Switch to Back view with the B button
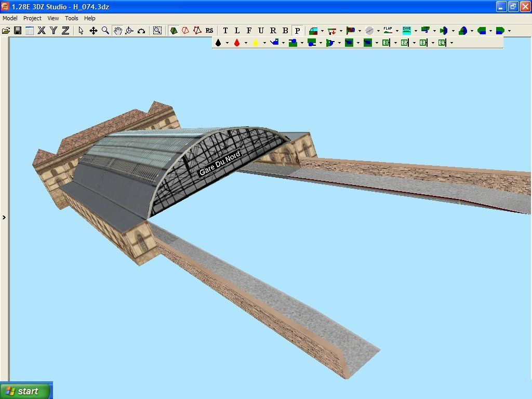532x399 pixels. click(x=285, y=31)
